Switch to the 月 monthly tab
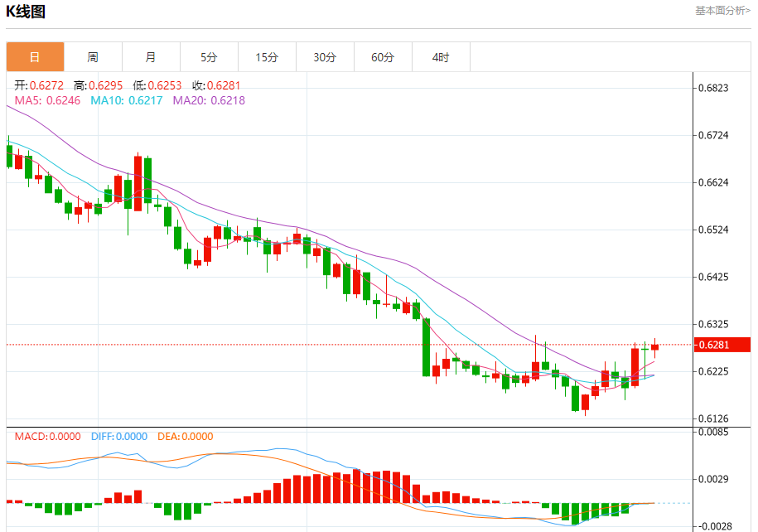The image size is (758, 532). point(151,57)
